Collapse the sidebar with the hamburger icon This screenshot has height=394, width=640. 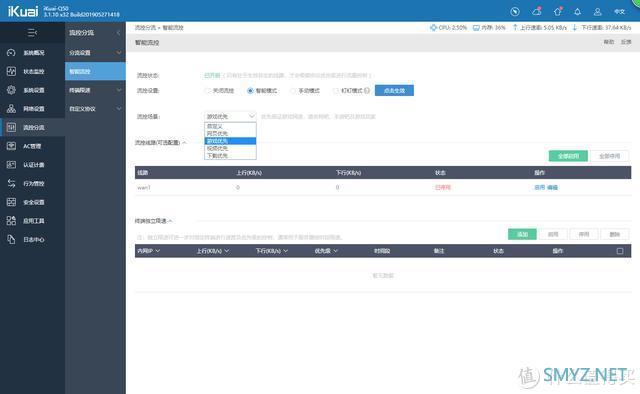click(32, 32)
